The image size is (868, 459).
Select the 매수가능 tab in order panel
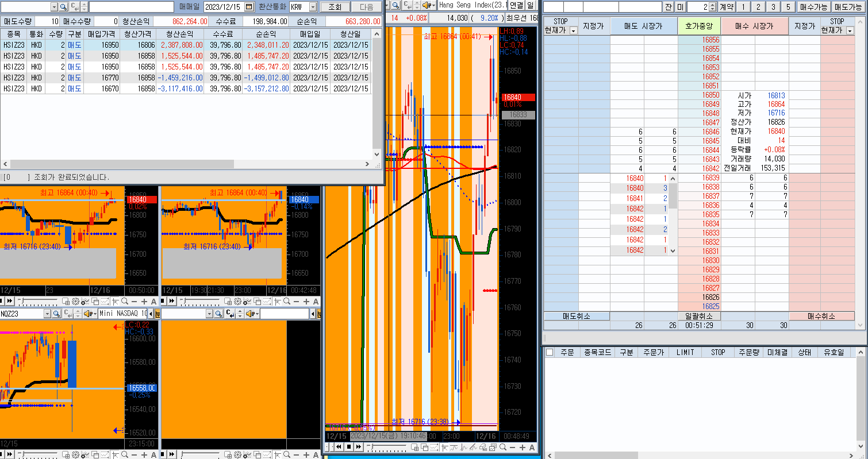[x=813, y=7]
